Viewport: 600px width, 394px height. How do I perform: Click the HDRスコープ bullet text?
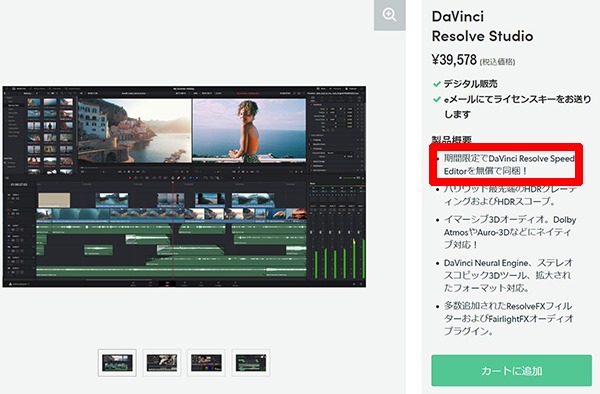pos(510,195)
